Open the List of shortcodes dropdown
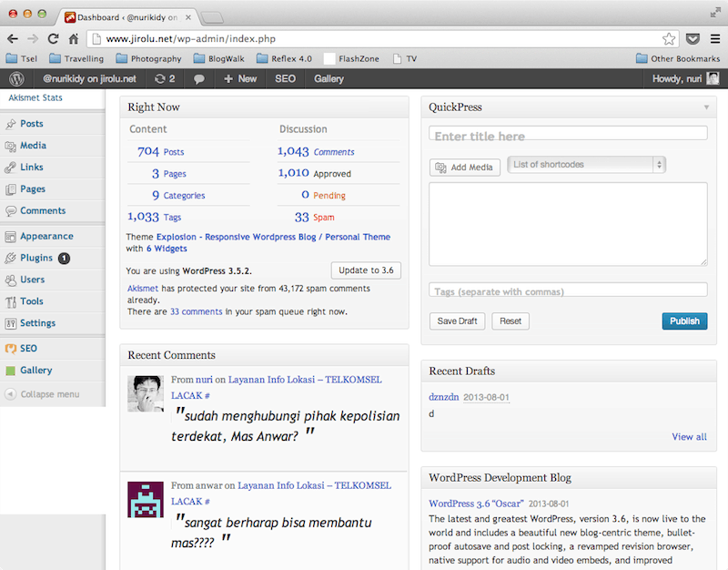Image resolution: width=728 pixels, height=570 pixels. pyautogui.click(x=587, y=165)
